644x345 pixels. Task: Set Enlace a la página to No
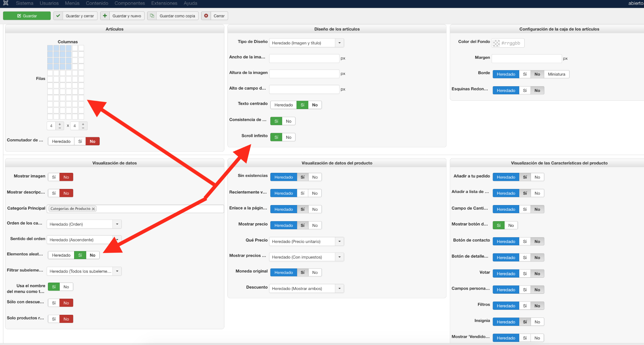tap(315, 209)
